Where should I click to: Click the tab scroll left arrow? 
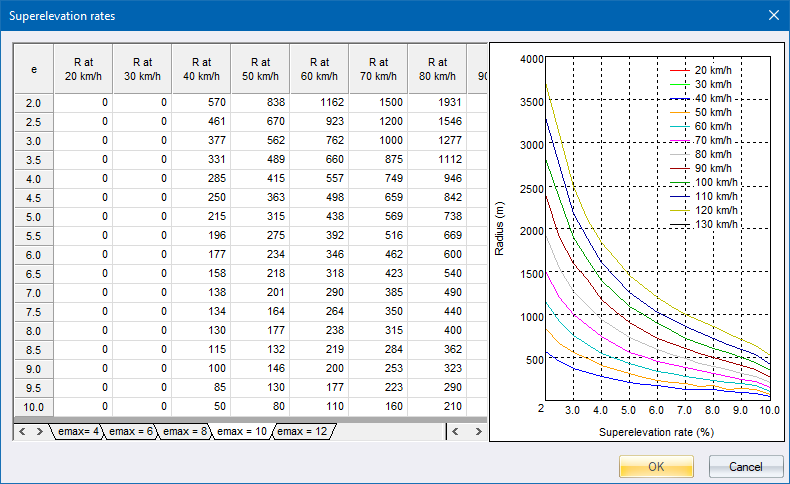(23, 431)
